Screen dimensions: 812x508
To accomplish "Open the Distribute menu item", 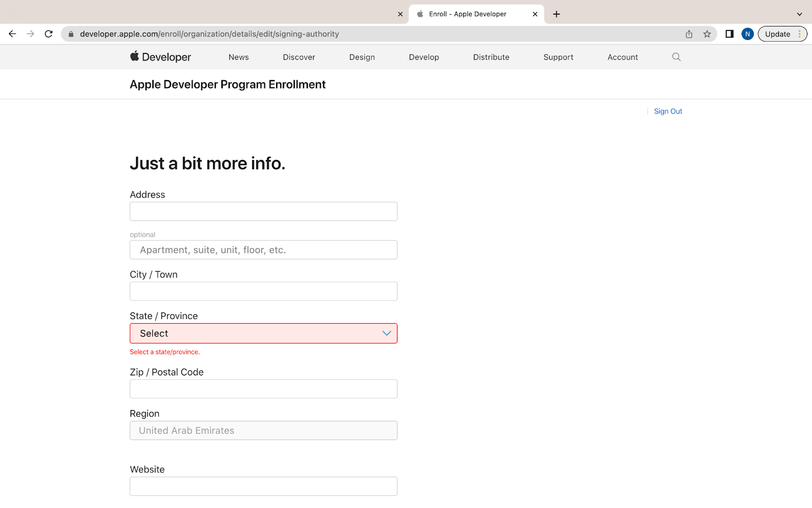I will coord(491,57).
